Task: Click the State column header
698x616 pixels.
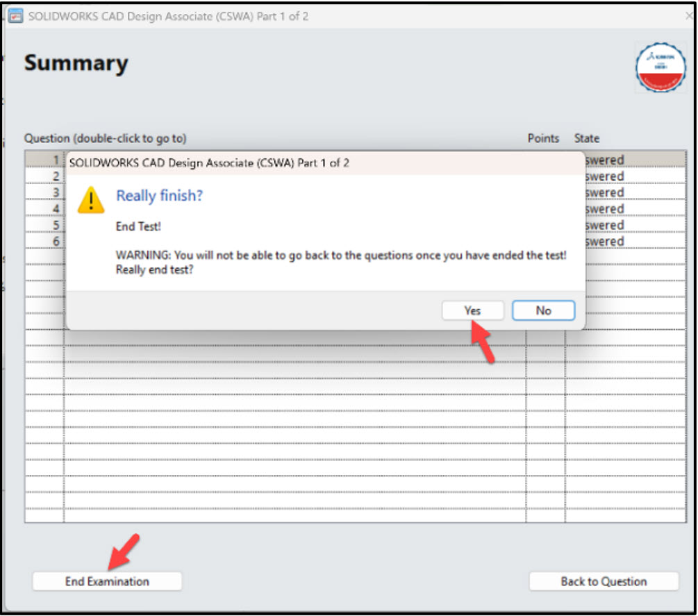Action: tap(587, 138)
